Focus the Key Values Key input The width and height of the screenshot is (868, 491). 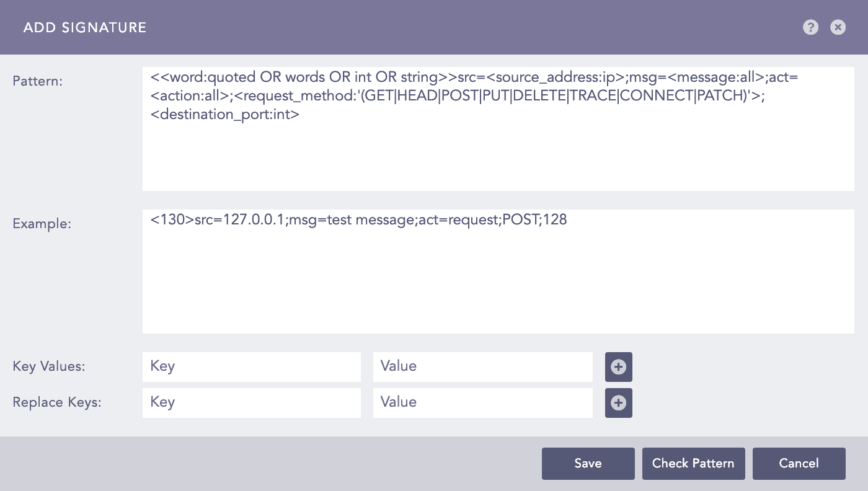tap(251, 366)
